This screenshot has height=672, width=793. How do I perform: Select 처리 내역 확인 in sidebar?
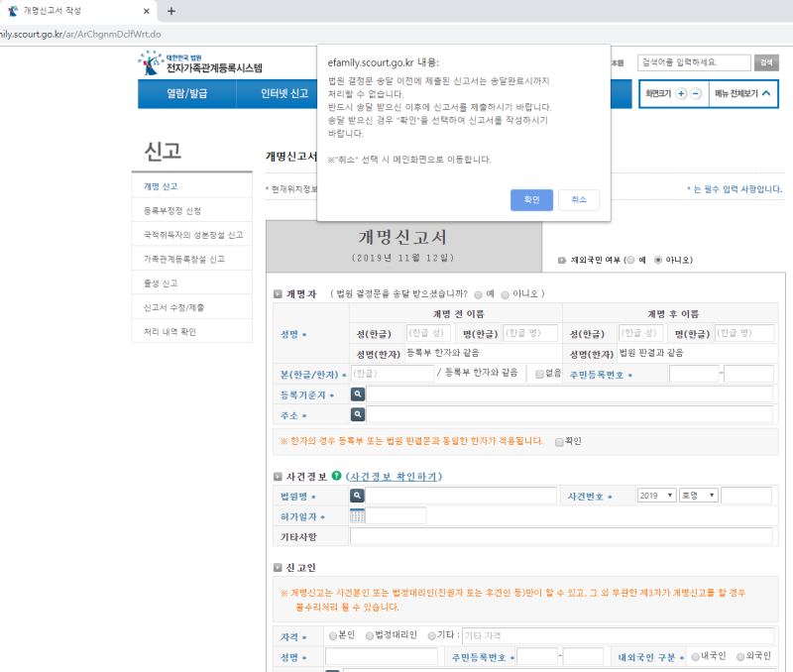(x=192, y=332)
